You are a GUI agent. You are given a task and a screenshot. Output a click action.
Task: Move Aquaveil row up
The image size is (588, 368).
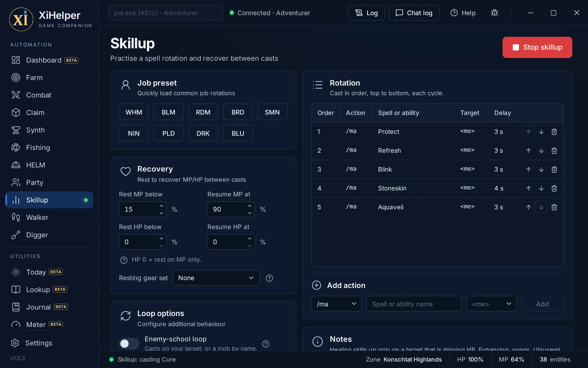[528, 207]
